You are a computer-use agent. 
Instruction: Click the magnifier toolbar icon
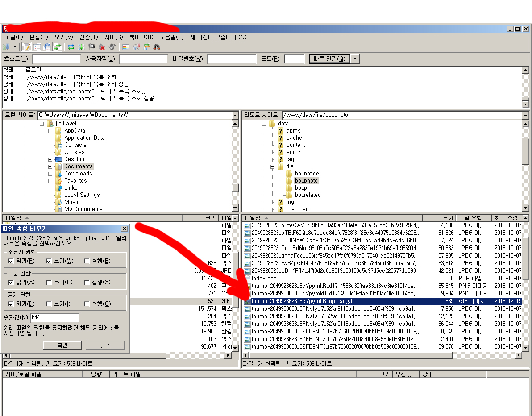pyautogui.click(x=136, y=47)
